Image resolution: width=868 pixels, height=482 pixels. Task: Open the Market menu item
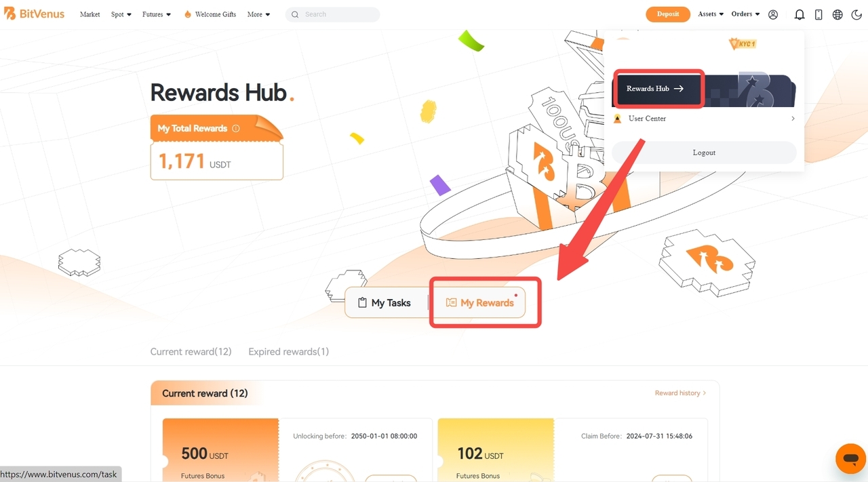tap(90, 14)
